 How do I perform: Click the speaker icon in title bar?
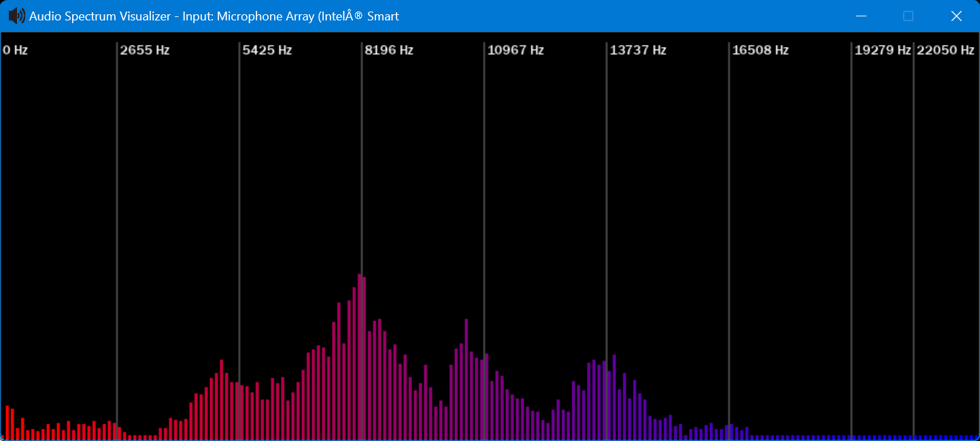(16, 16)
